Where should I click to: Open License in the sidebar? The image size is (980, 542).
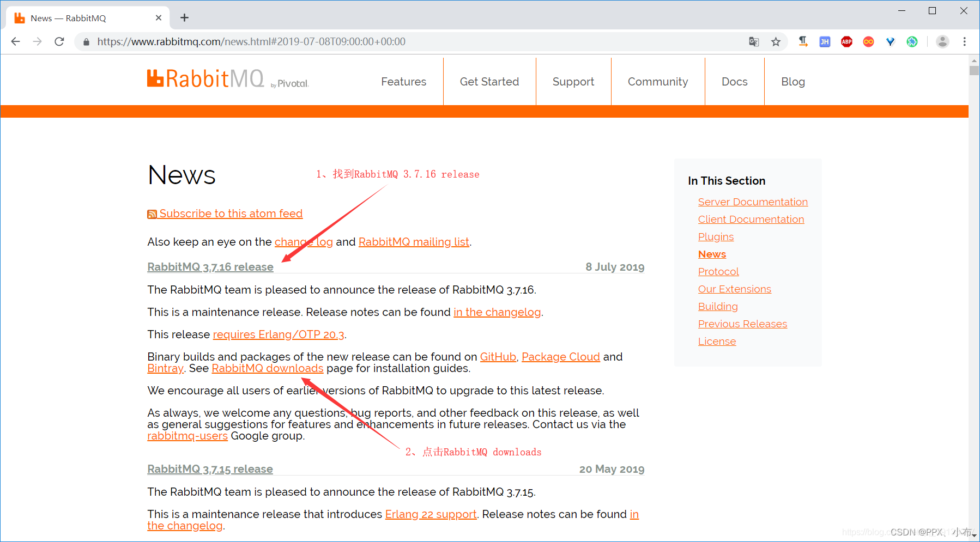click(717, 342)
